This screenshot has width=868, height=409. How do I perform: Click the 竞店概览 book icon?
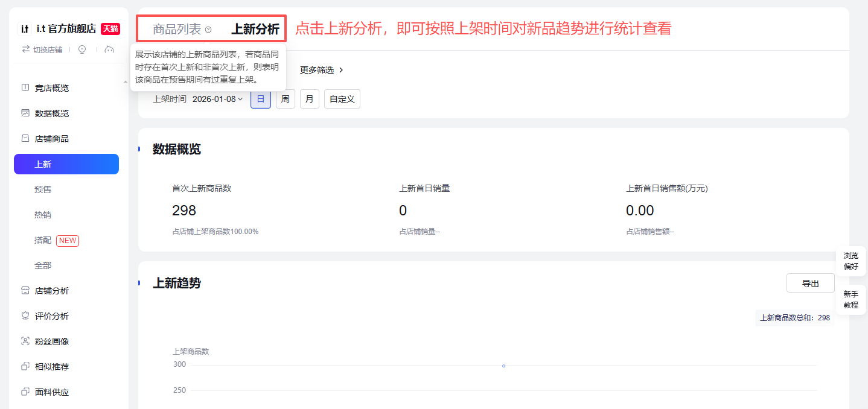pos(25,87)
